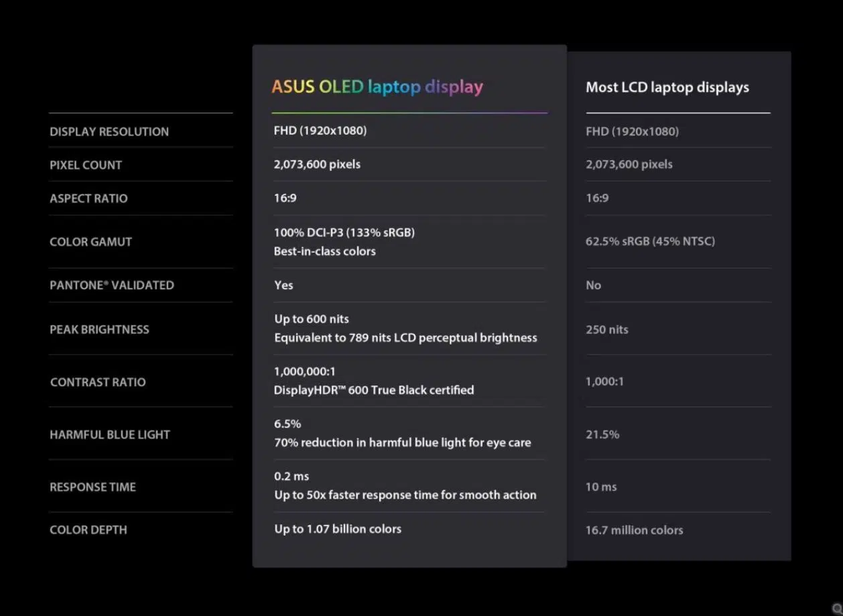Click 'Up to 50x faster response time' line
Image resolution: width=843 pixels, height=616 pixels.
tap(405, 495)
